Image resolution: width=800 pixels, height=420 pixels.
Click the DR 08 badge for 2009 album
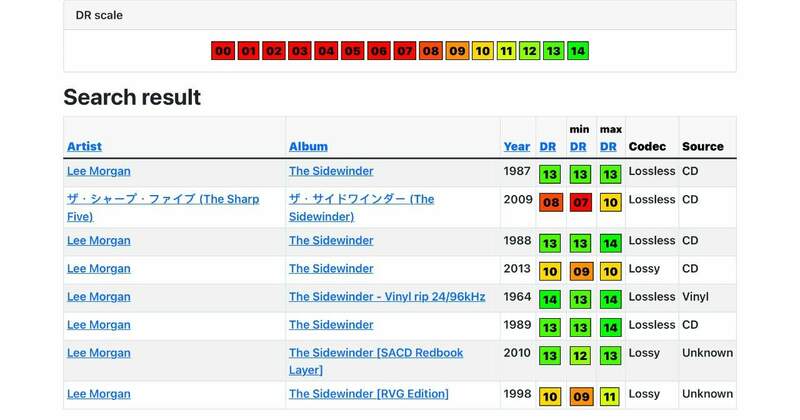pos(549,203)
